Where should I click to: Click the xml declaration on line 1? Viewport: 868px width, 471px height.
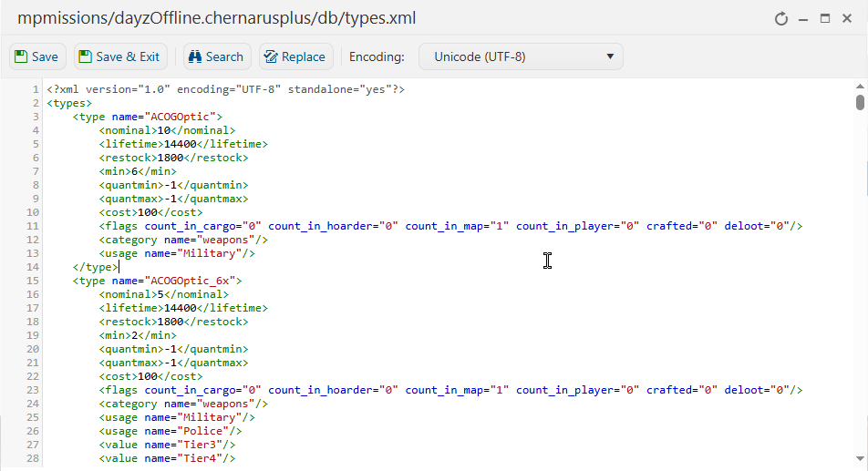[226, 89]
